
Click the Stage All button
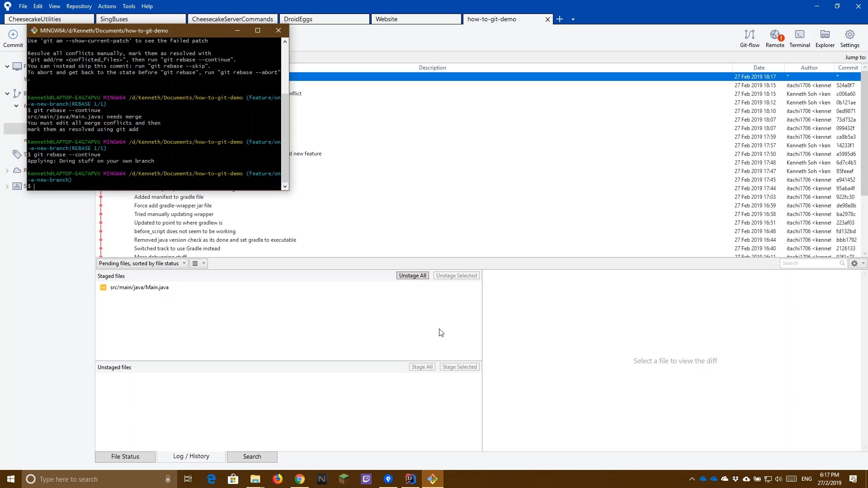[x=422, y=367]
